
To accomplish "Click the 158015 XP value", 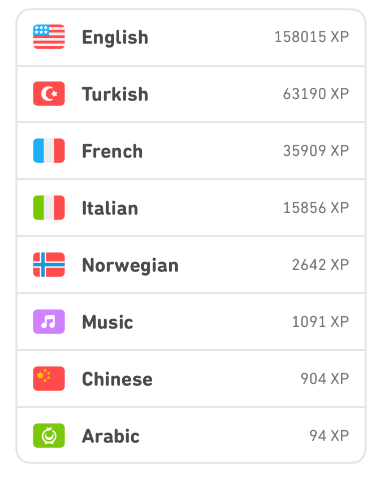I will click(312, 37).
